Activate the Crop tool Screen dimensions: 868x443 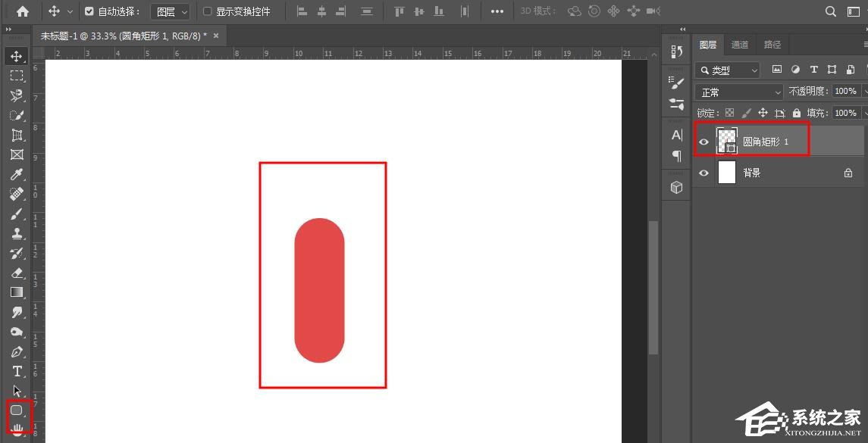(17, 135)
